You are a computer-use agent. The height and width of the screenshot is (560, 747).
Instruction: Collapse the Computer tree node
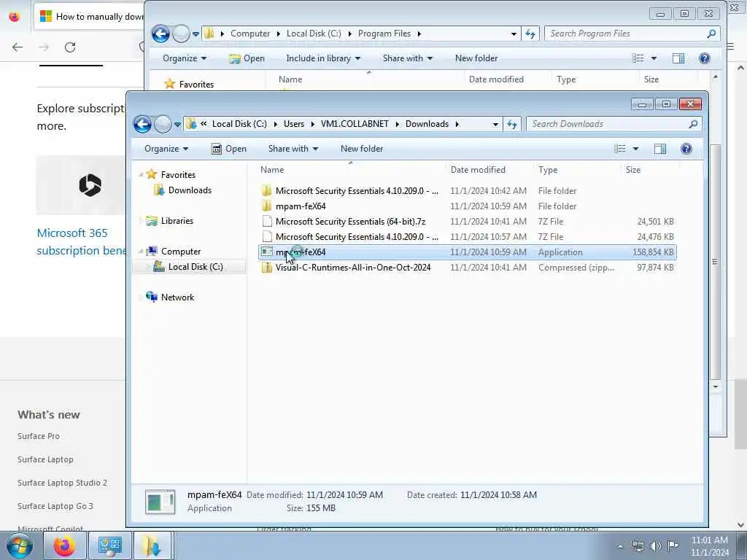coord(141,252)
